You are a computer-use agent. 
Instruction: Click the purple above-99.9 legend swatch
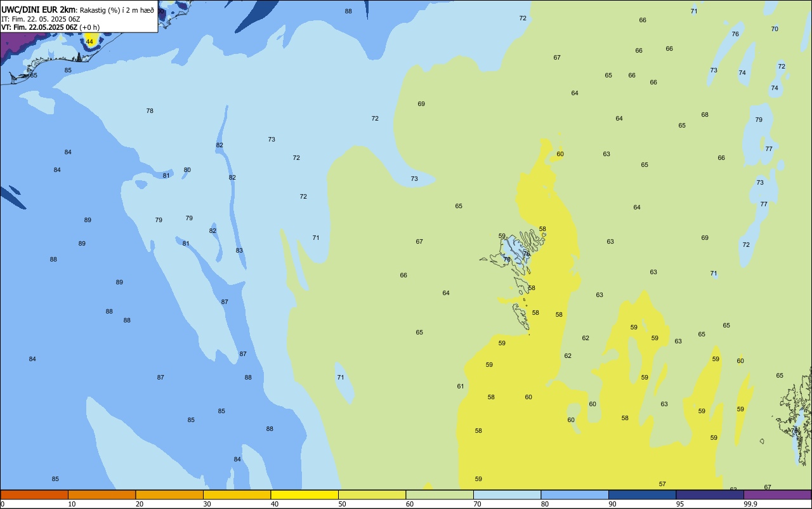point(777,494)
